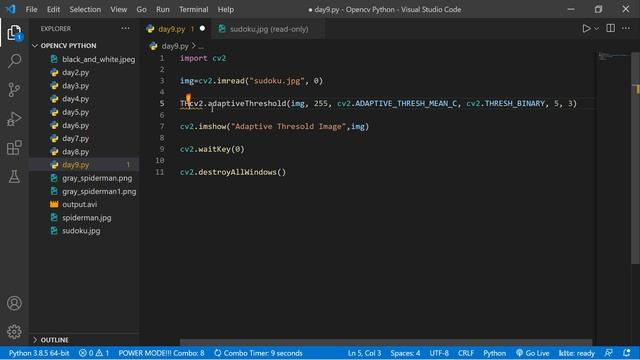Screen dimensions: 640x360
Task: Split the editor to the right
Action: click(611, 28)
